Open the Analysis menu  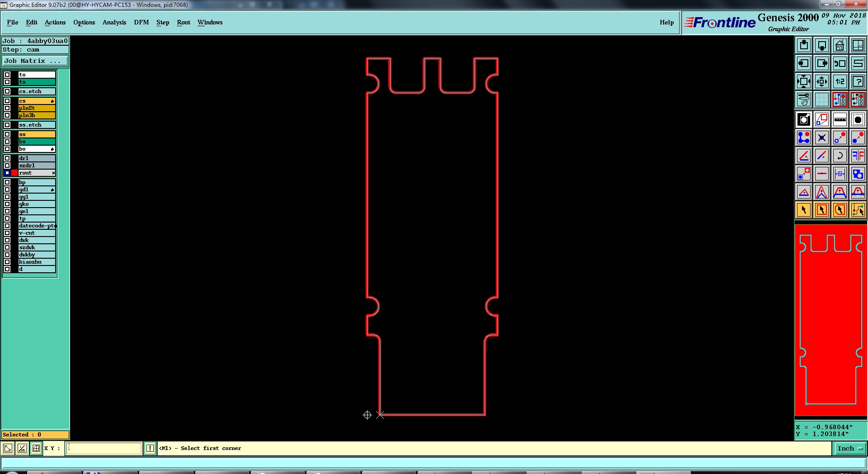point(114,22)
